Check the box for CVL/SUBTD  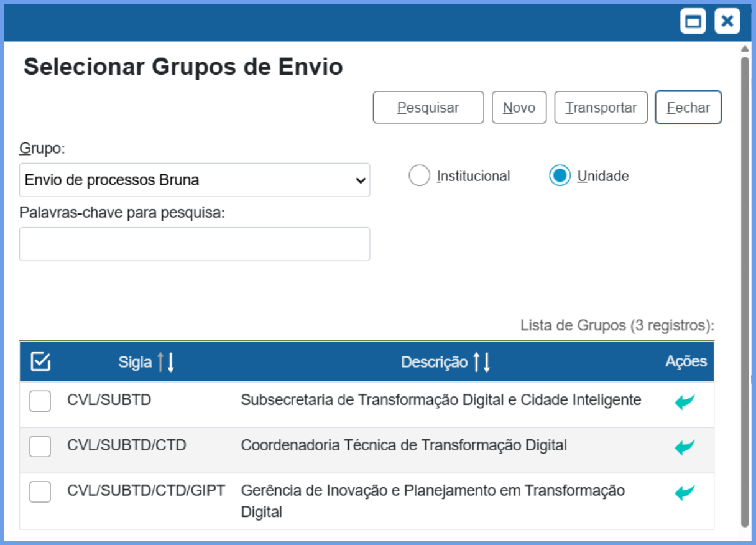[x=40, y=401]
